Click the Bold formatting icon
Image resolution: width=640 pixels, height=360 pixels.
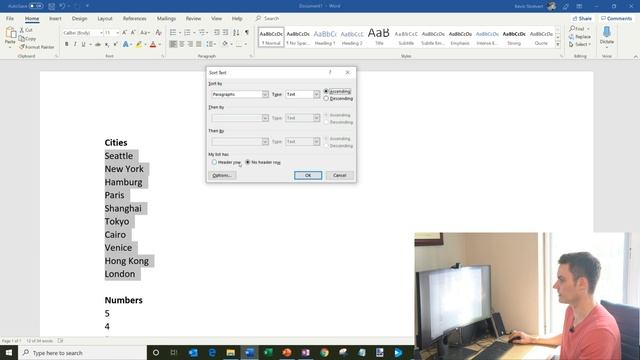coord(67,44)
